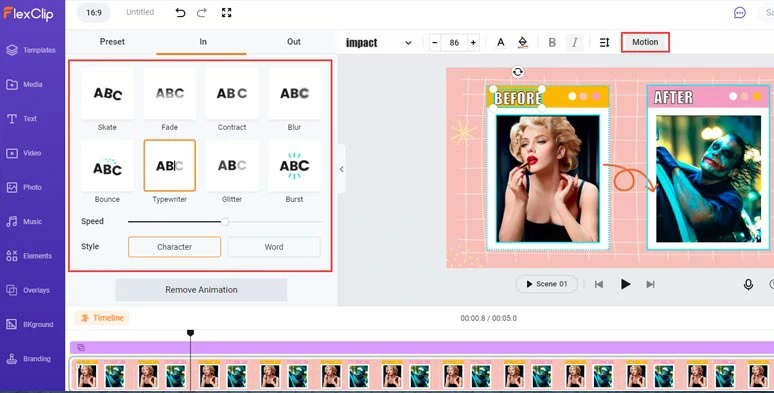Open the Video sidebar panel
The image size is (774, 393).
point(24,153)
